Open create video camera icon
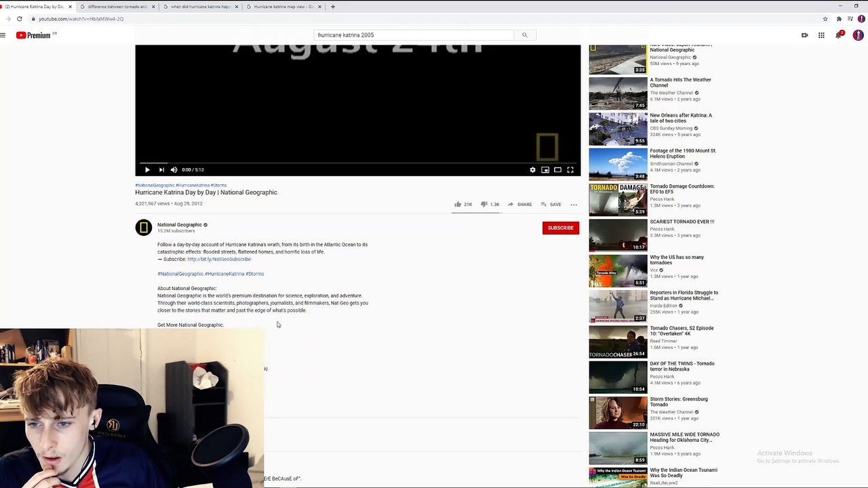This screenshot has width=868, height=488. pyautogui.click(x=804, y=35)
